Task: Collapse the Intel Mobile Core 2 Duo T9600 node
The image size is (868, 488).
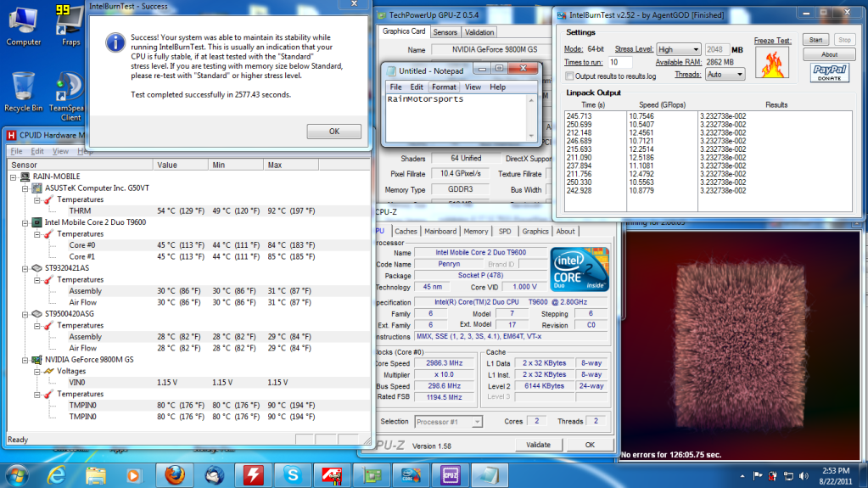Action: pyautogui.click(x=25, y=222)
